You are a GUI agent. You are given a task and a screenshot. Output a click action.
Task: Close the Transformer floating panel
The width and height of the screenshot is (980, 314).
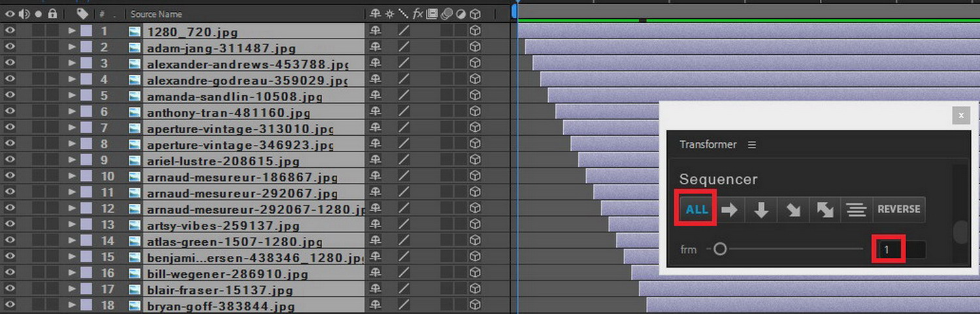(x=960, y=116)
